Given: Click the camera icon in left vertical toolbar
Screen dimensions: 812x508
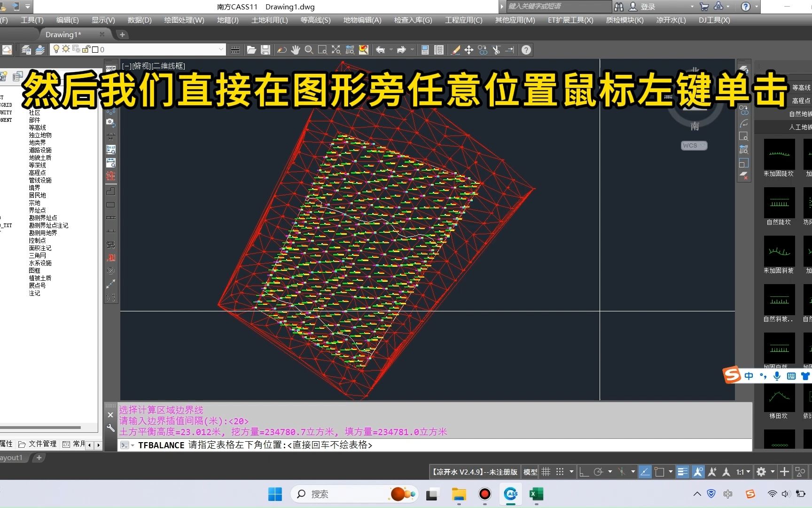Looking at the screenshot, I should 110,122.
